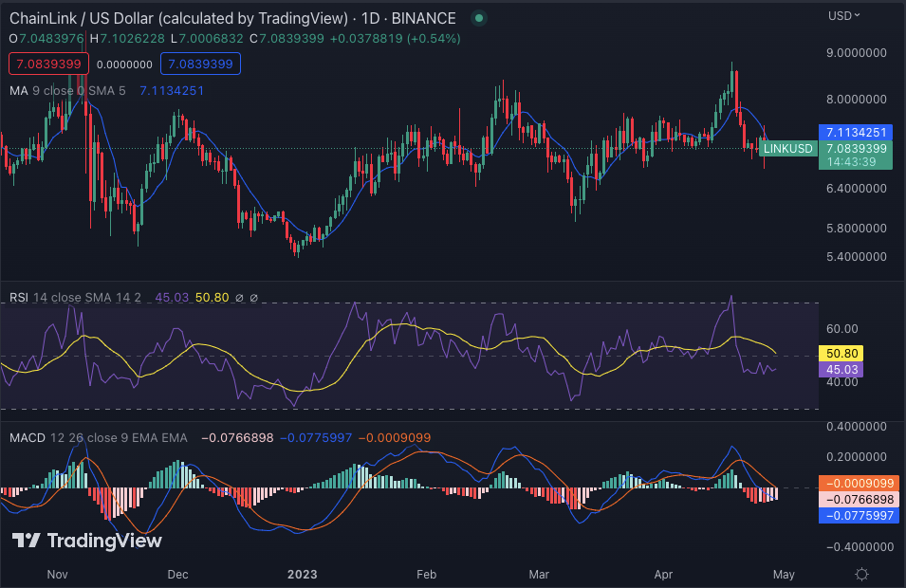906x588 pixels.
Task: Click the yellow 50.80 RSI axis label
Action: [841, 353]
